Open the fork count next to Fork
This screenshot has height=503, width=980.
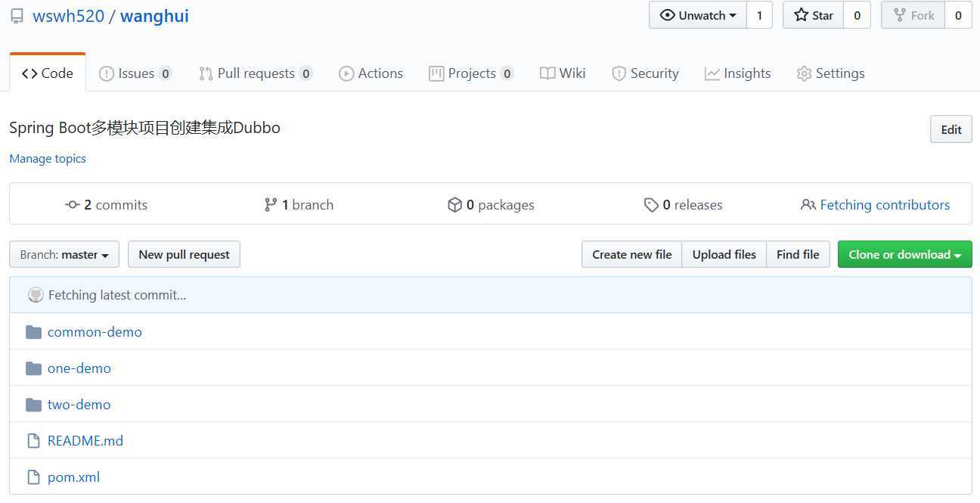tap(958, 15)
